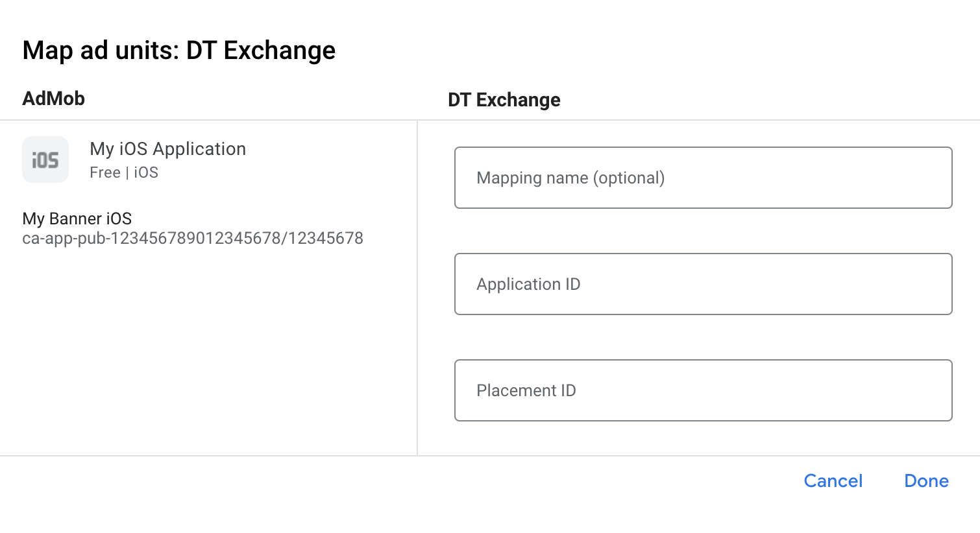This screenshot has width=980, height=533.
Task: Activate the Placement ID input box
Action: click(703, 390)
